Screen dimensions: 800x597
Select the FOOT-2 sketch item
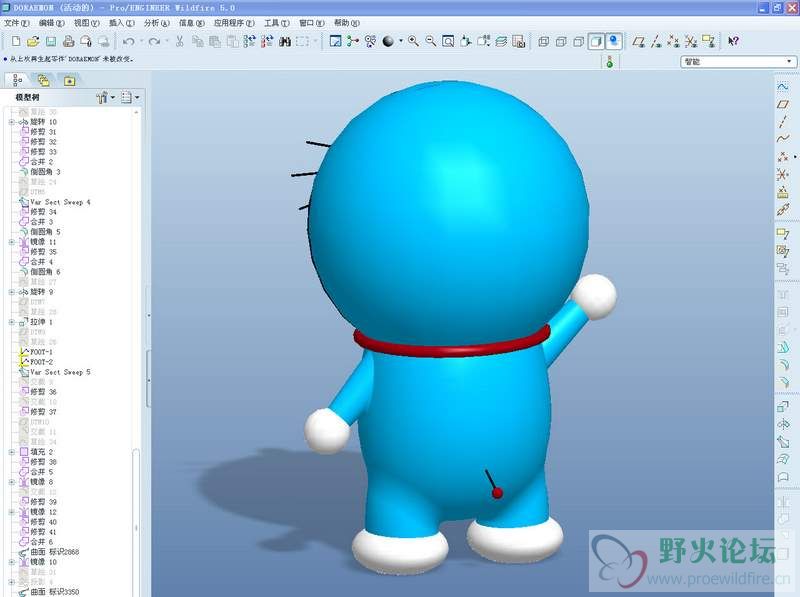(x=36, y=362)
